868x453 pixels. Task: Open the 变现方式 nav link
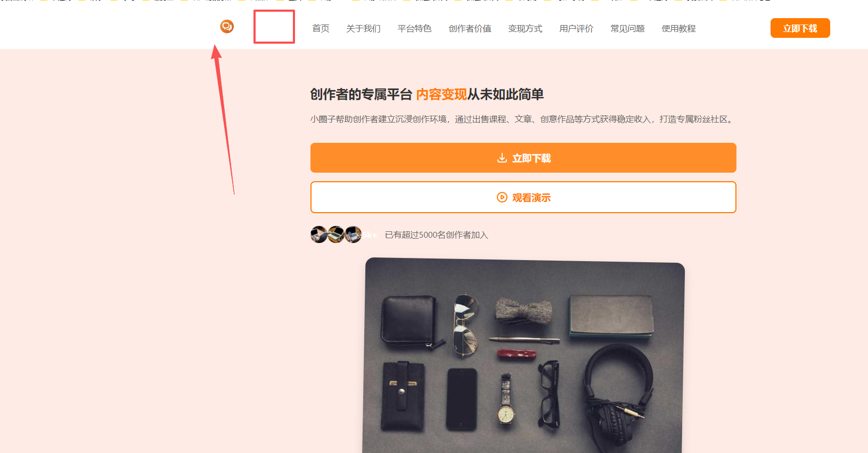pos(525,28)
